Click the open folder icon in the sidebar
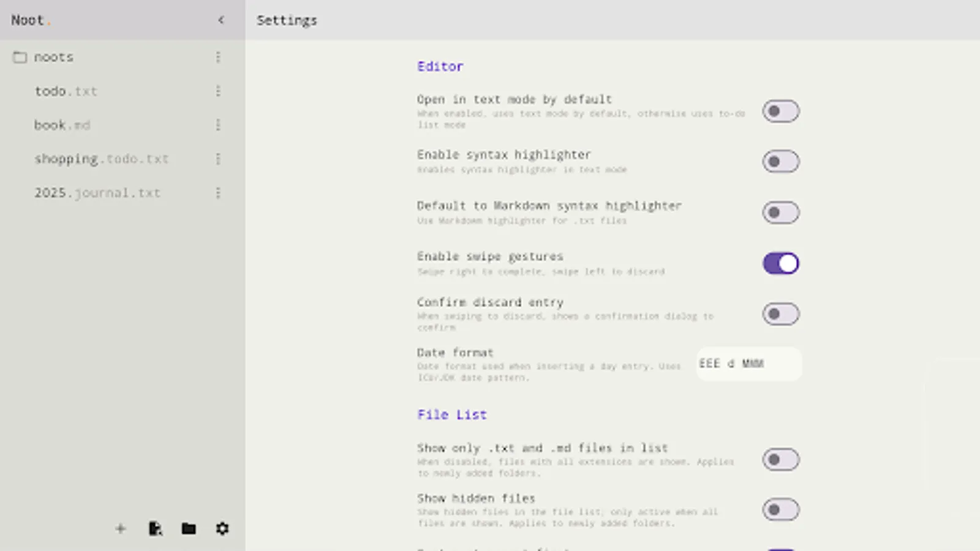The height and width of the screenshot is (551, 980). click(189, 528)
